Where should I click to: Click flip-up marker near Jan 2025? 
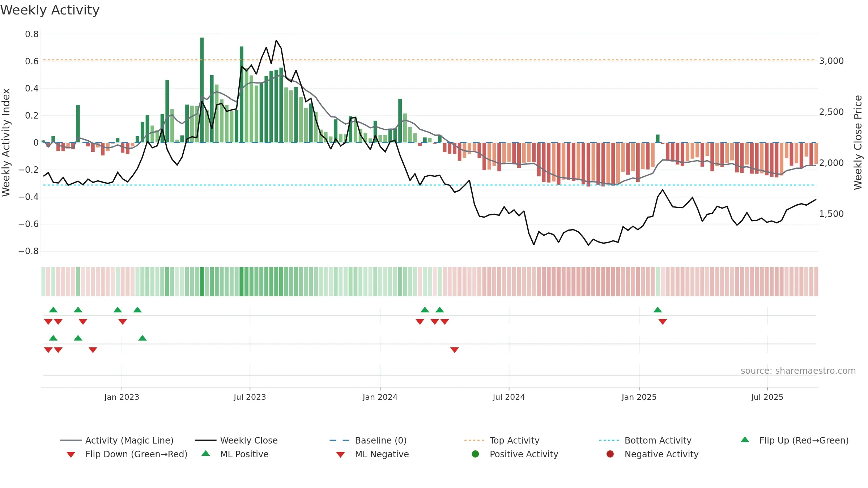pos(658,310)
